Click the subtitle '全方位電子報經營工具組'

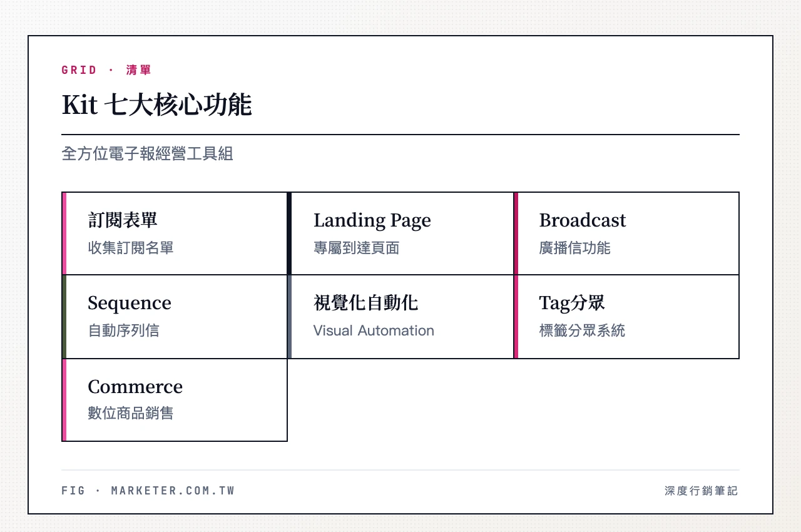point(148,153)
